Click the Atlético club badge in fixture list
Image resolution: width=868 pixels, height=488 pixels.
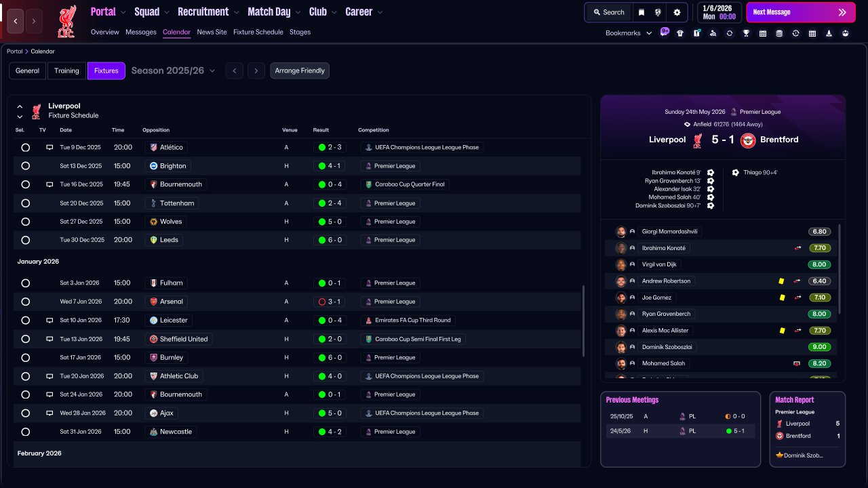pyautogui.click(x=153, y=147)
